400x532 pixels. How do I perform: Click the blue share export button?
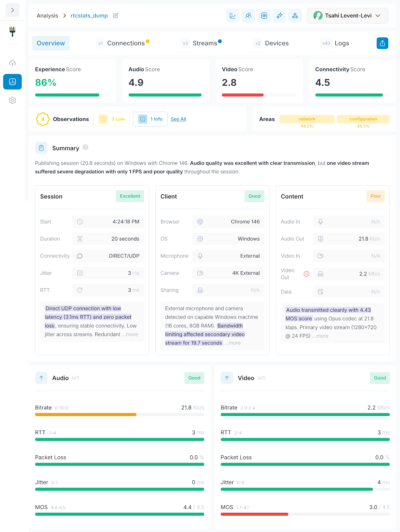click(382, 43)
